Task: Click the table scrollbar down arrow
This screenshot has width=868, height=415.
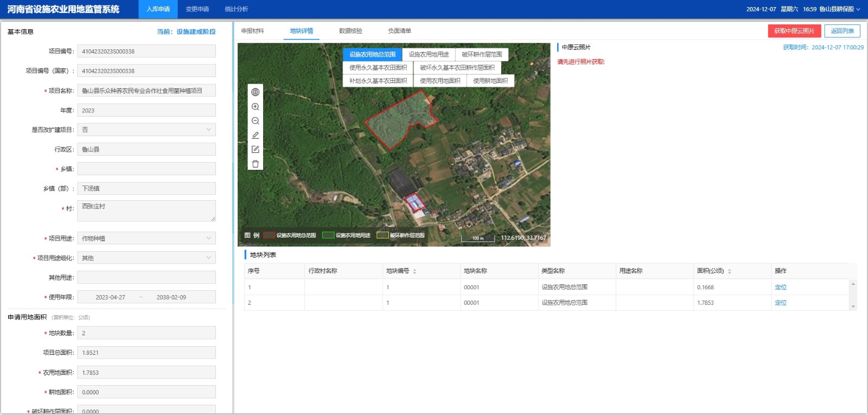Action: (853, 307)
